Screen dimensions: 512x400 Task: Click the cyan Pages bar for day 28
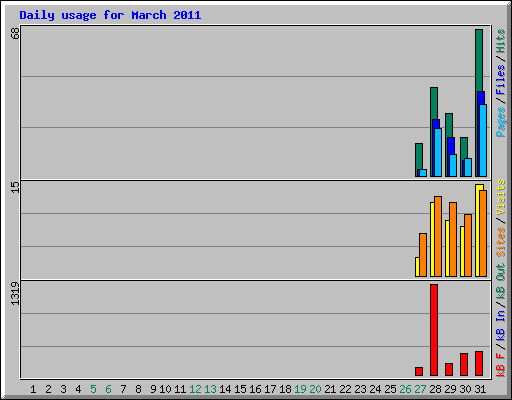coord(438,152)
